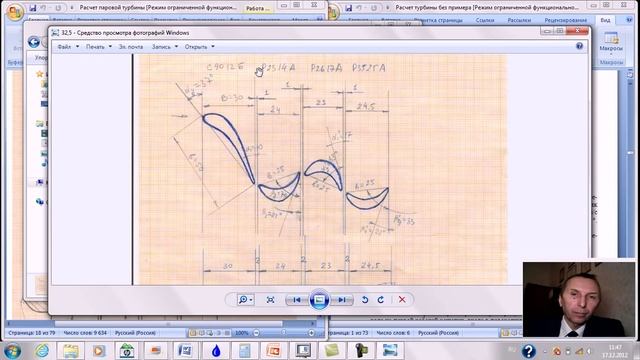Click the blue water drop taskbar icon
The height and width of the screenshot is (360, 640).
pos(216,351)
